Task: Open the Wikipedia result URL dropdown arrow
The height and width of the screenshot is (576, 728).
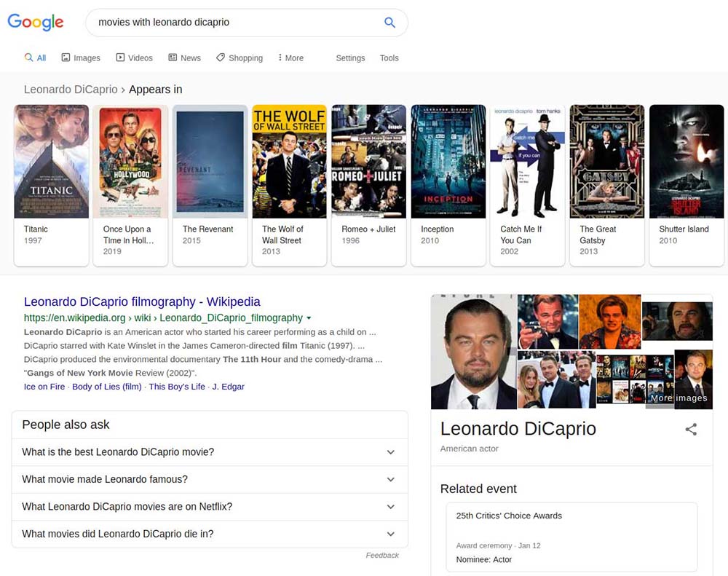Action: pos(309,318)
